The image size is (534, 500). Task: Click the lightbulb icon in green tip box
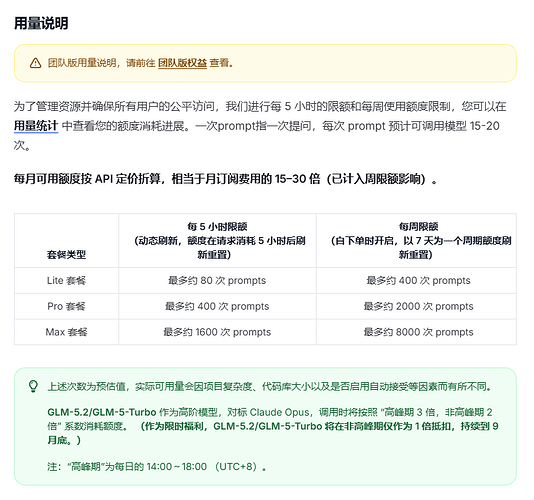(33, 386)
